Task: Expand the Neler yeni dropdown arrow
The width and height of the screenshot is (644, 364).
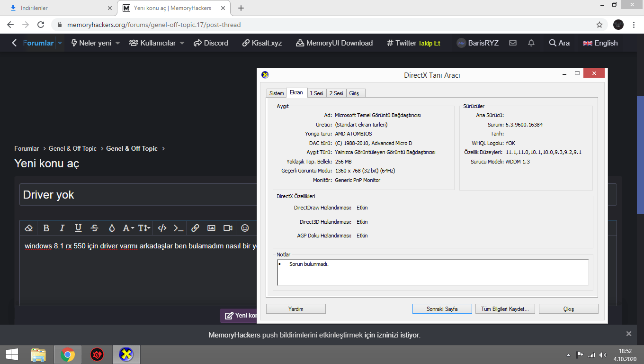Action: [117, 43]
